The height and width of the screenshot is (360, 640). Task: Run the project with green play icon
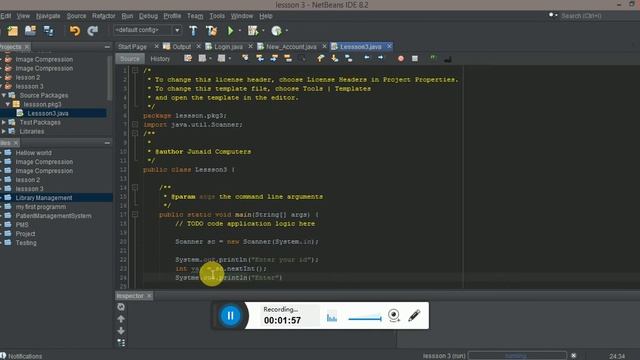231,31
